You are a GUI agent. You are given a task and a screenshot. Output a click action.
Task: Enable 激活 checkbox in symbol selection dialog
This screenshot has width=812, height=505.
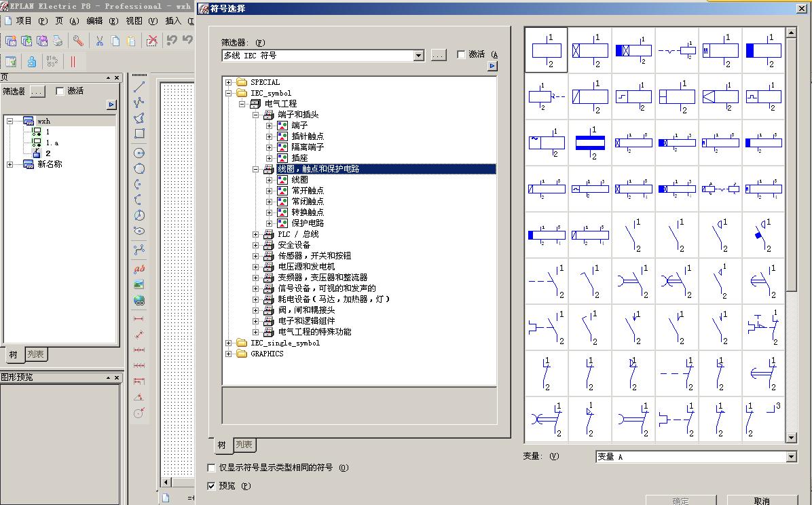tap(462, 54)
